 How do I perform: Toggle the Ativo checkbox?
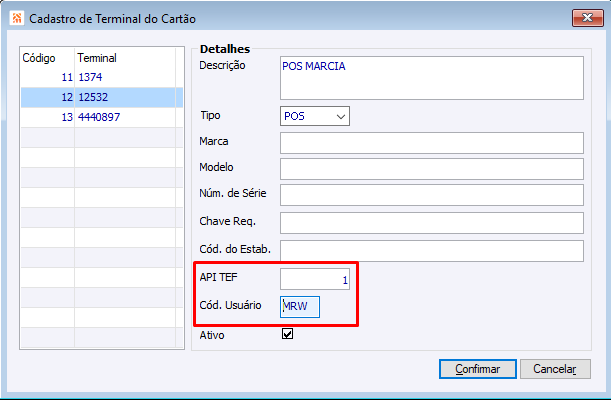tap(287, 335)
